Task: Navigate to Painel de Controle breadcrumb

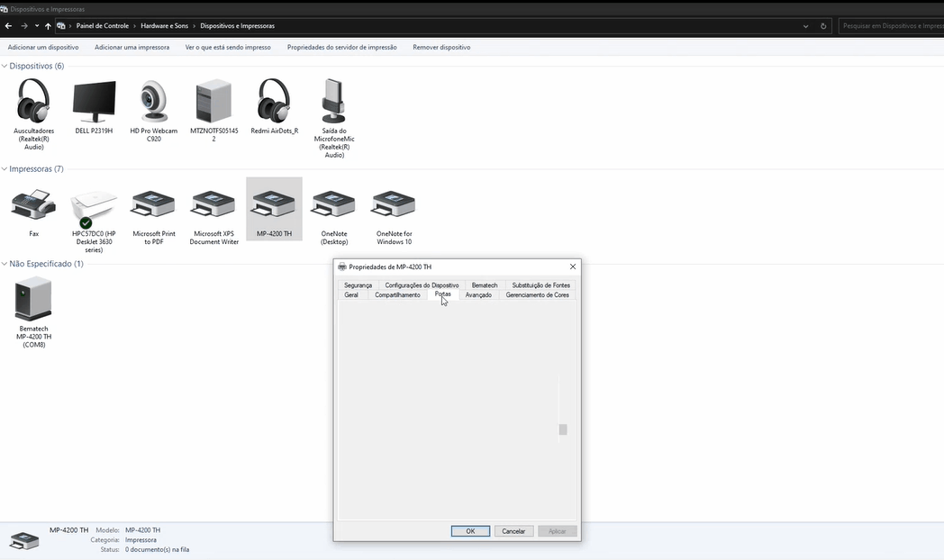Action: tap(103, 26)
